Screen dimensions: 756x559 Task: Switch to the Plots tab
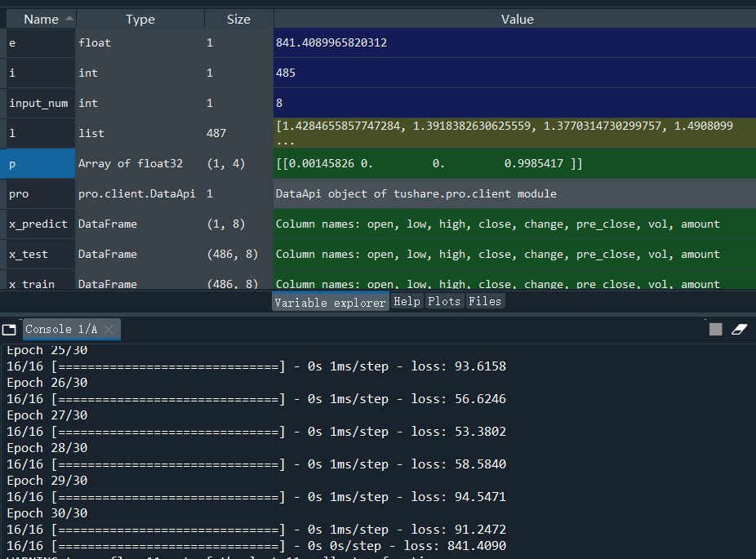(444, 301)
